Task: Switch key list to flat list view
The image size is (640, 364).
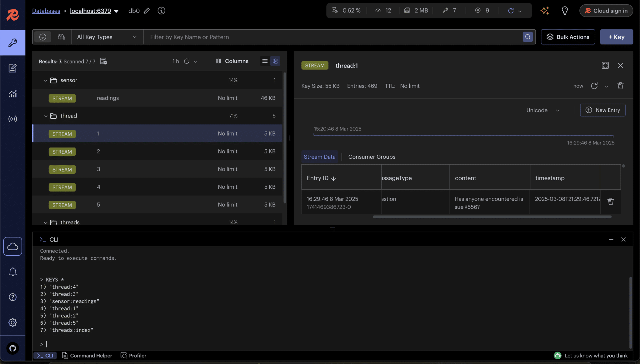Action: click(264, 61)
